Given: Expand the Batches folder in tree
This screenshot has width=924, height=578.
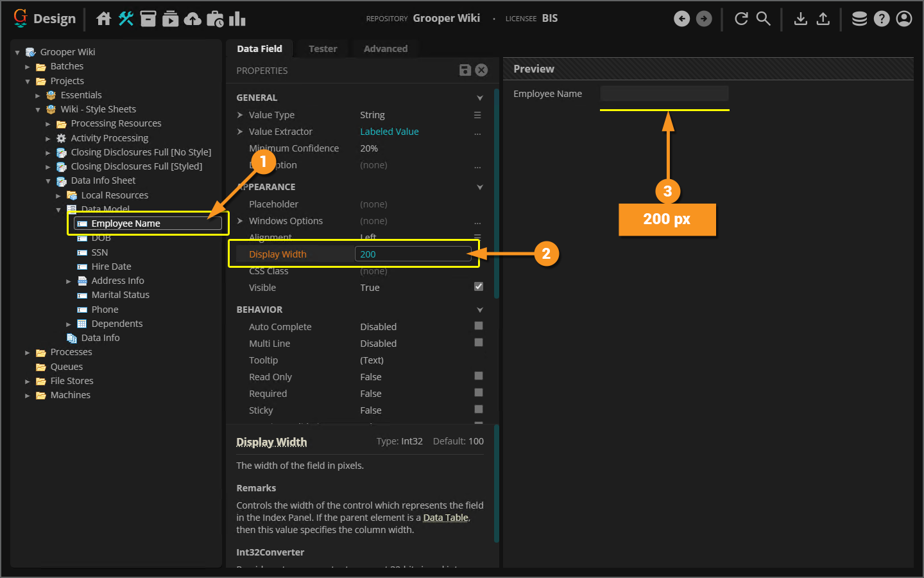Looking at the screenshot, I should coord(28,67).
